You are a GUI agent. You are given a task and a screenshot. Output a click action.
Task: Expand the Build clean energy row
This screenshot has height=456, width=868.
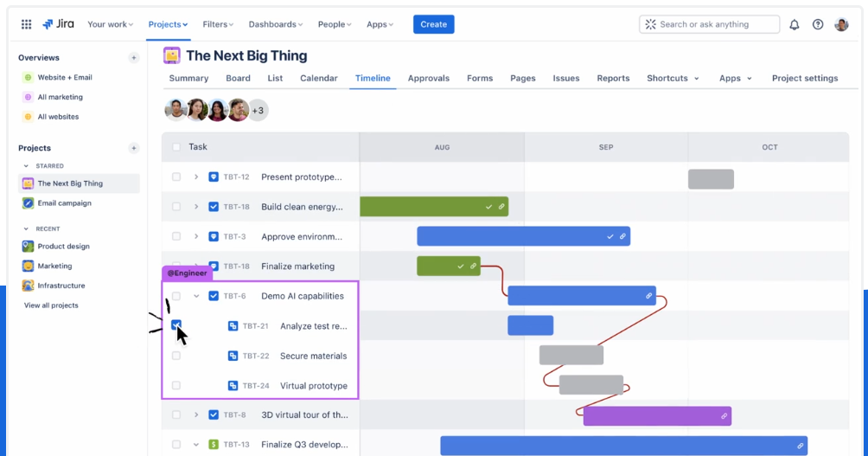point(196,207)
